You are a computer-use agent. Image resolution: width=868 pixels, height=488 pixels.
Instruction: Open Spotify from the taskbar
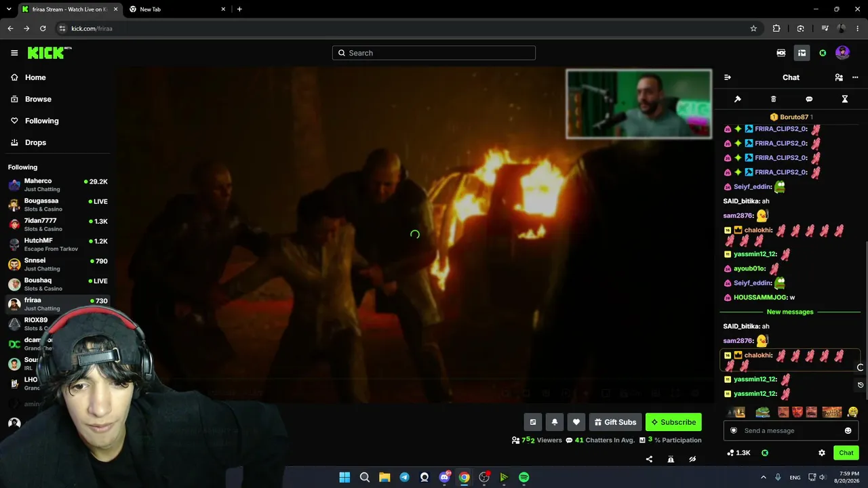coord(524,477)
